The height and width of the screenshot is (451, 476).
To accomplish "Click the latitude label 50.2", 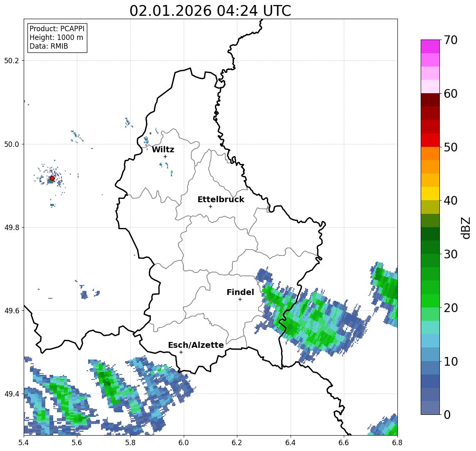I will coord(12,60).
